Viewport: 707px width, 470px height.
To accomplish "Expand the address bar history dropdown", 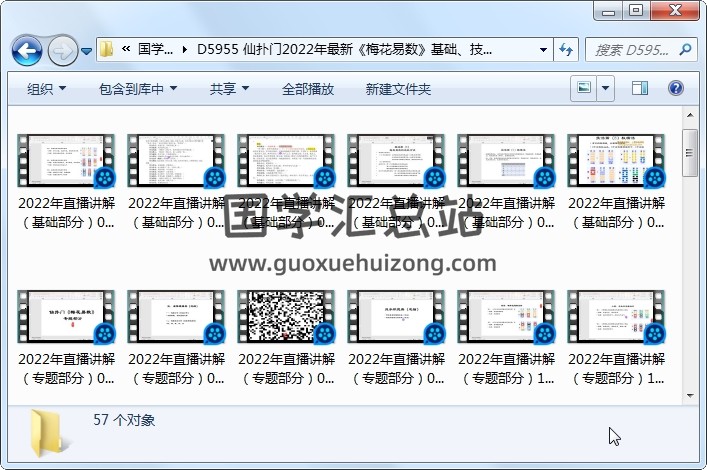I will click(x=543, y=49).
